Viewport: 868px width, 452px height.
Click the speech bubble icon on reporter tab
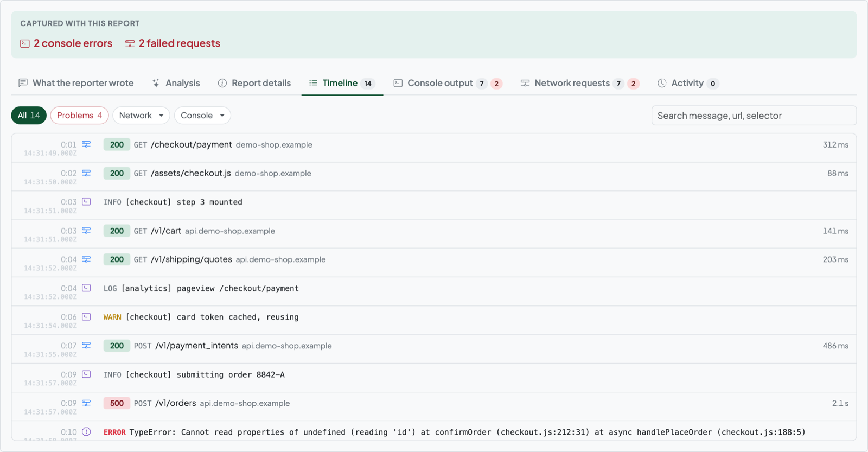[x=23, y=83]
